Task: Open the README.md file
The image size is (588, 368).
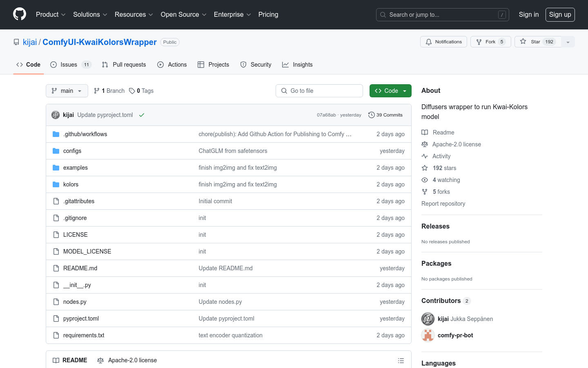Action: (x=80, y=268)
